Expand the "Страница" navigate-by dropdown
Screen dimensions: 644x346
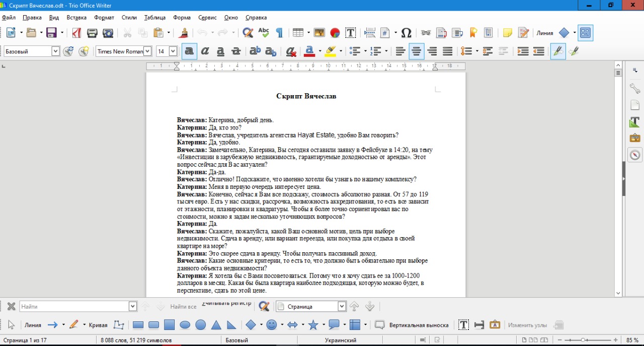point(342,306)
